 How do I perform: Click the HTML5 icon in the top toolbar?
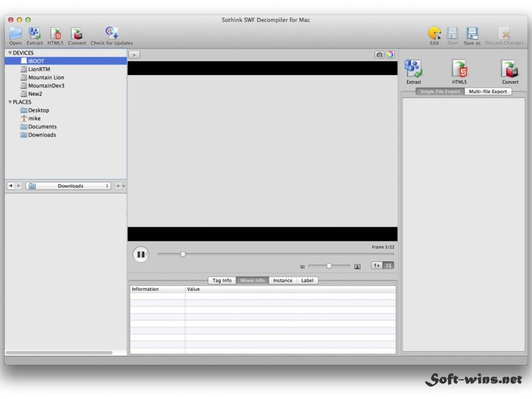tap(55, 36)
